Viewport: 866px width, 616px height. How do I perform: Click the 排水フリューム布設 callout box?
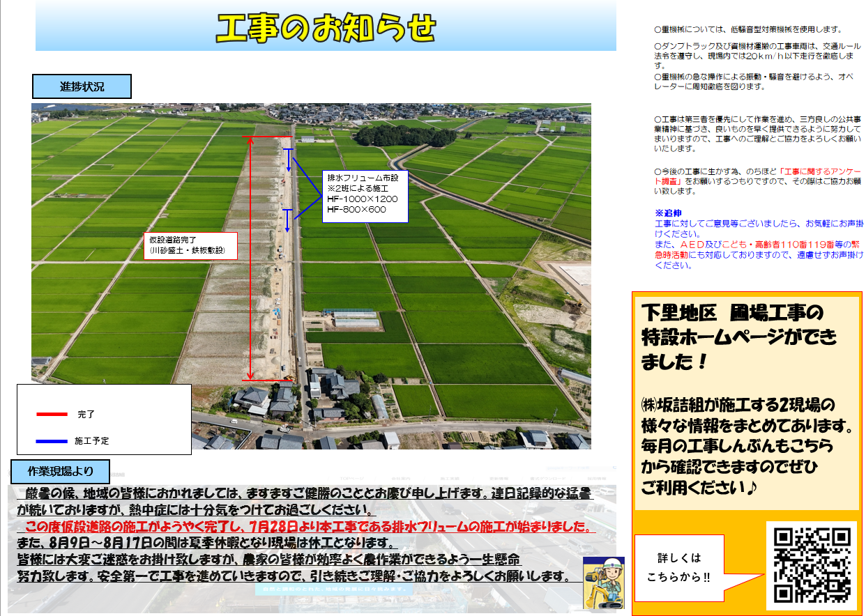[x=363, y=195]
